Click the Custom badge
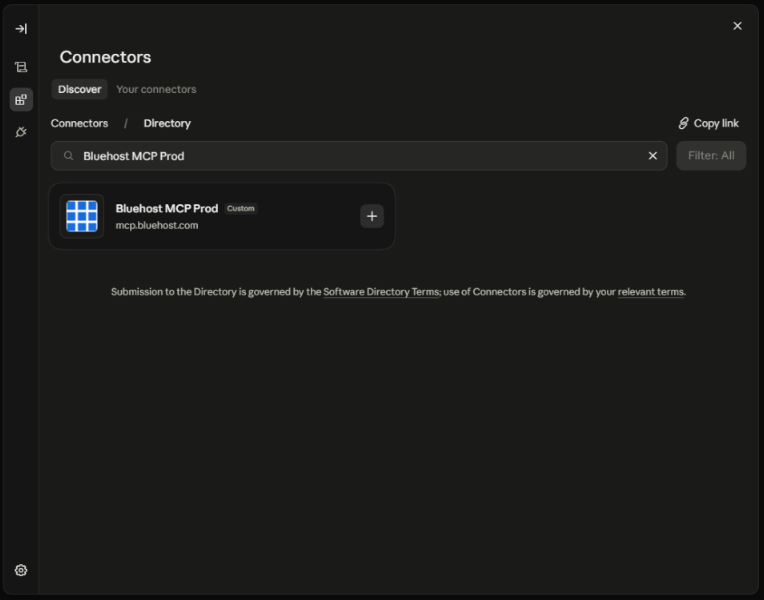 coord(241,209)
